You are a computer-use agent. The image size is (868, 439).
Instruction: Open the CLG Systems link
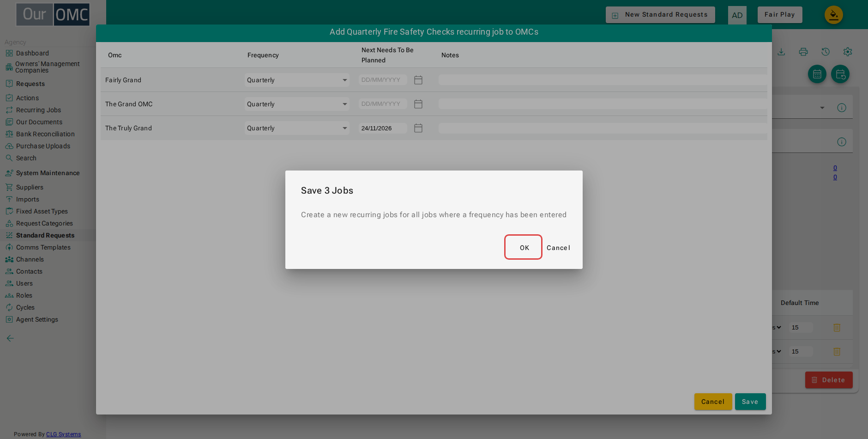(64, 434)
